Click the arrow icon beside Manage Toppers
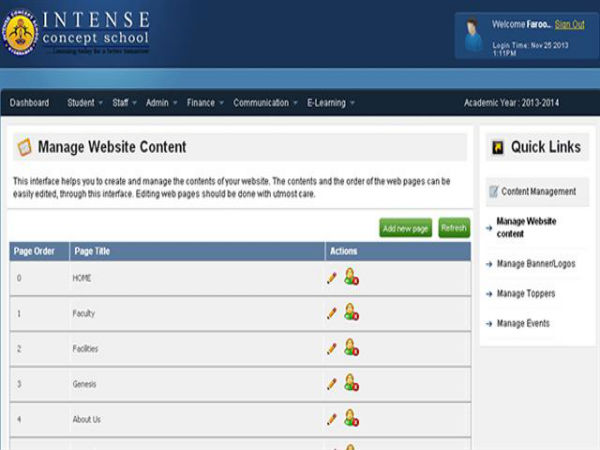The width and height of the screenshot is (600, 450). (489, 294)
